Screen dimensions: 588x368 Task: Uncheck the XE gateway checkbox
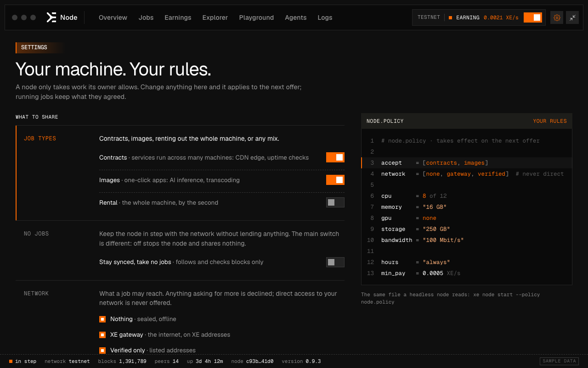pyautogui.click(x=102, y=335)
